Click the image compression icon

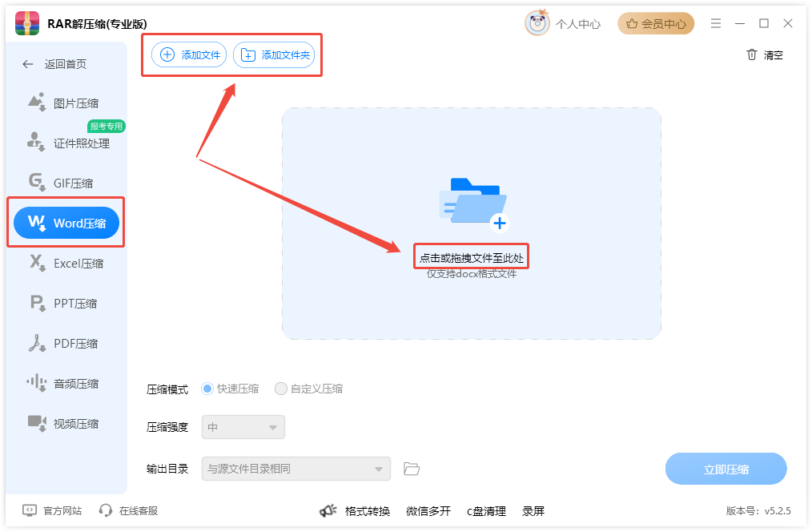[x=37, y=102]
